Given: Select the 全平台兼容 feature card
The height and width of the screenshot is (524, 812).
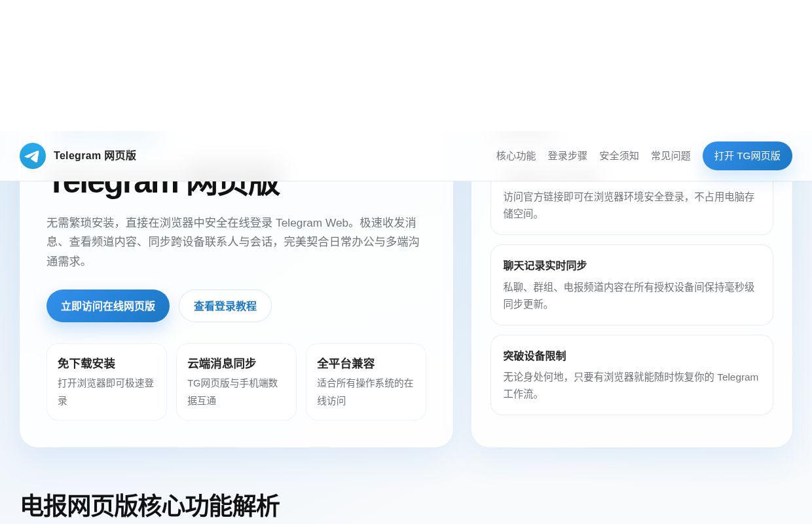Looking at the screenshot, I should 366,382.
